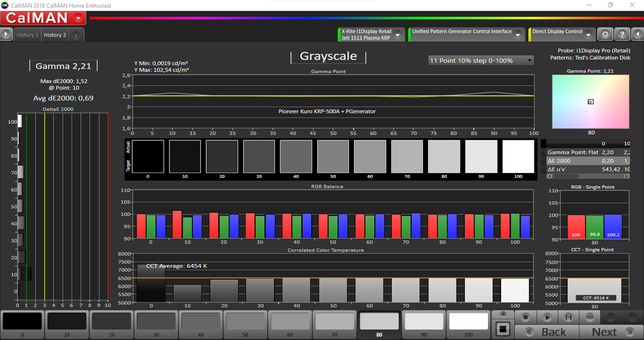Expand the workflow panel play arrow
The image size is (644, 340).
(x=6, y=34)
